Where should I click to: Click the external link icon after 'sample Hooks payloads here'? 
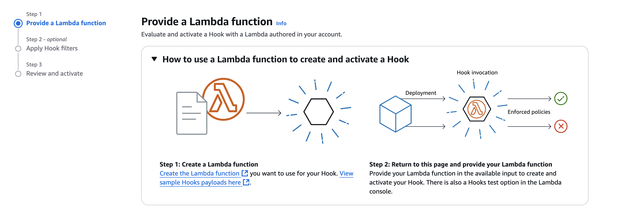(246, 182)
